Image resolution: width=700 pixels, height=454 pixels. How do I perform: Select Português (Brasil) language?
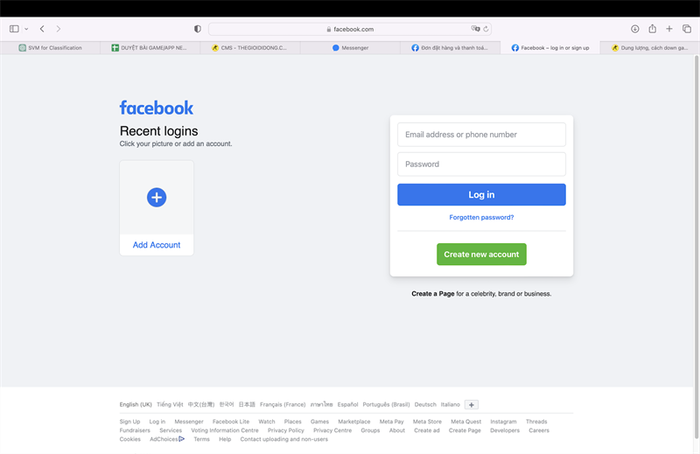click(x=386, y=404)
